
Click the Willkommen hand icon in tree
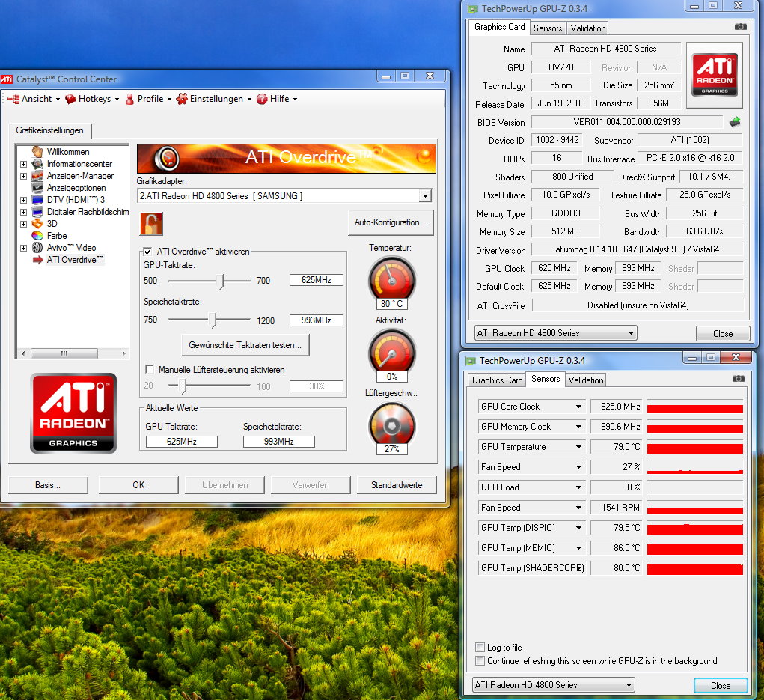click(37, 151)
